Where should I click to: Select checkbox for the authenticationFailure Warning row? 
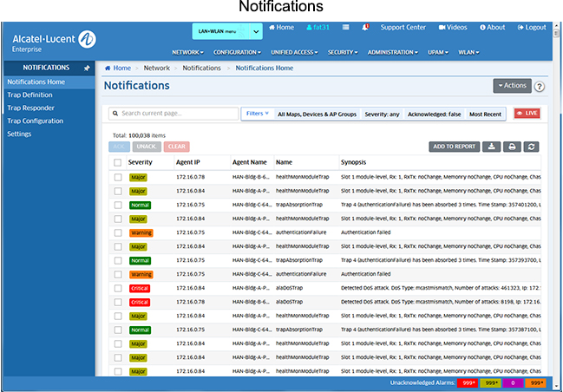[x=117, y=232]
